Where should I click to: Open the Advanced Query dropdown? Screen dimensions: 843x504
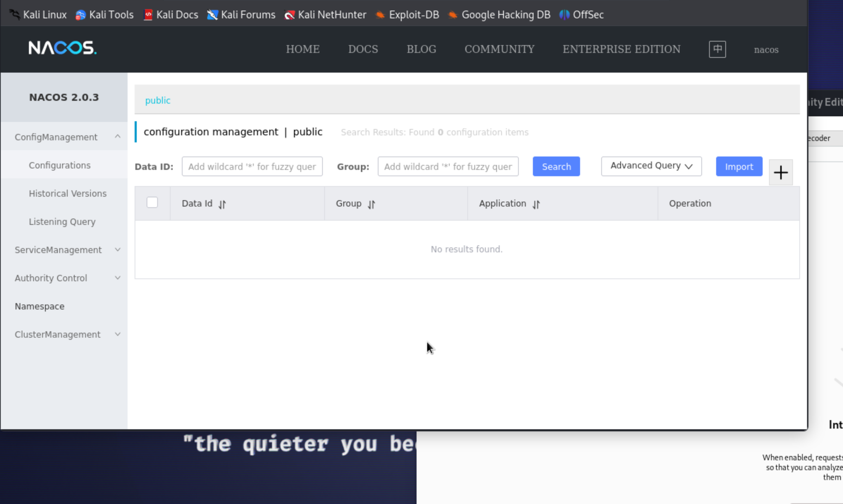pos(651,166)
